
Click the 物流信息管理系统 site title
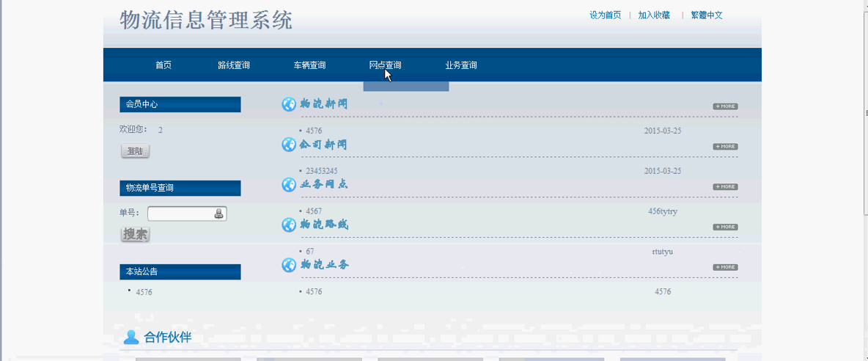click(206, 21)
